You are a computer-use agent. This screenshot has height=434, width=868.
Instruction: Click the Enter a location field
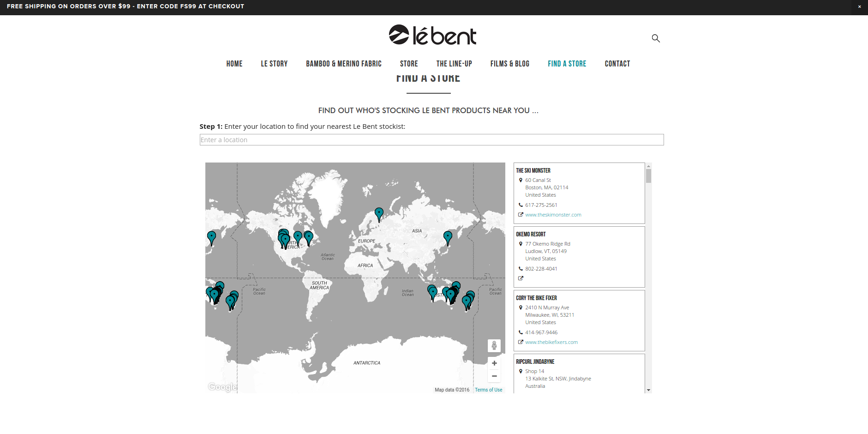(x=431, y=140)
